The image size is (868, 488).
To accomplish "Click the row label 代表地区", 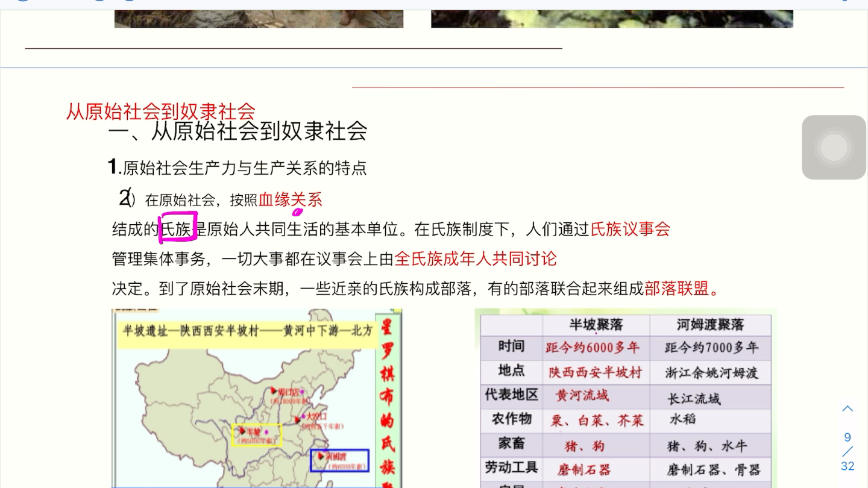I will pos(511,395).
